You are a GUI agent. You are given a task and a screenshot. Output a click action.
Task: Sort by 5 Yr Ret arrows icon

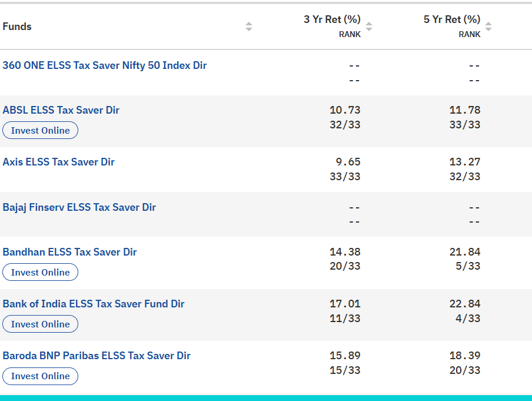pos(488,26)
